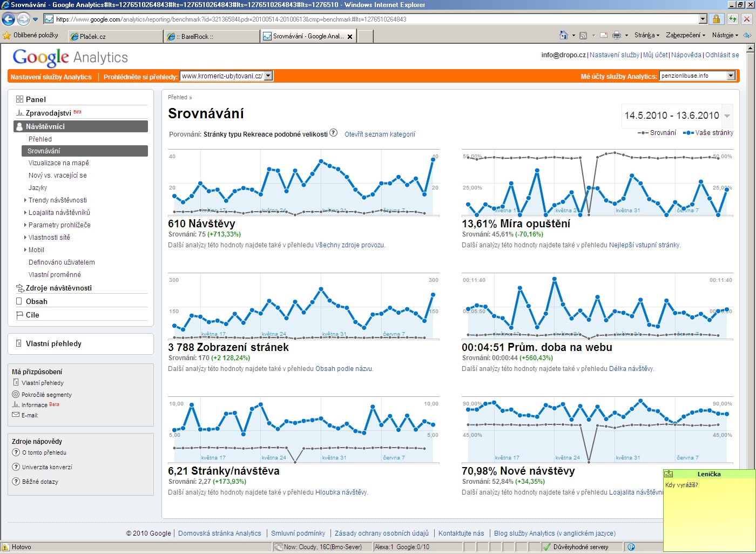The height and width of the screenshot is (554, 756).
Task: Switch to the Plaček.cz tab
Action: pos(115,36)
